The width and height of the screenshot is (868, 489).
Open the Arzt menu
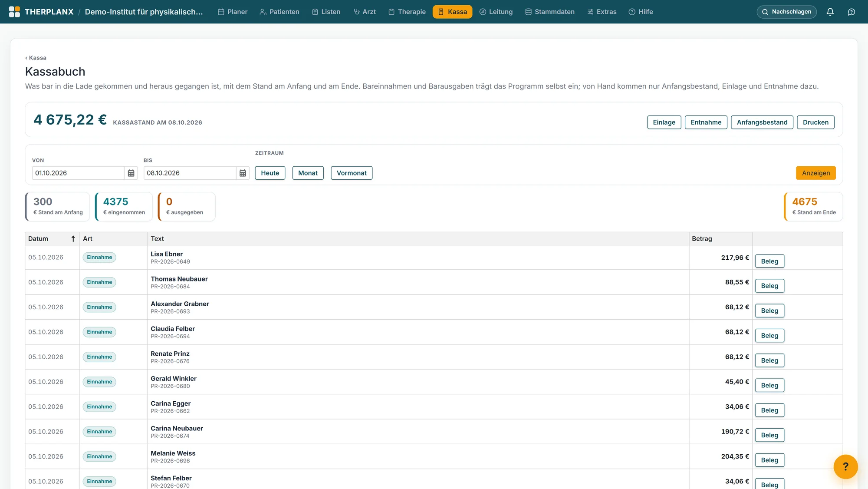(365, 12)
